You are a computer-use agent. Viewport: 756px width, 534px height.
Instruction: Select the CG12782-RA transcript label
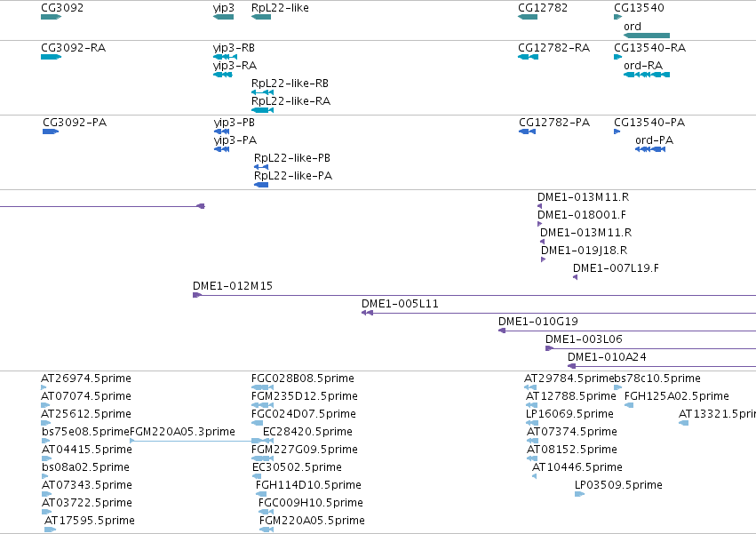(554, 48)
